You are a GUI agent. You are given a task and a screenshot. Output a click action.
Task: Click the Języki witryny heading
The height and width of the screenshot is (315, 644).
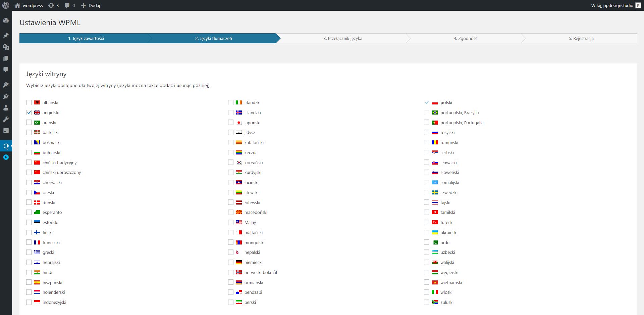(x=46, y=74)
